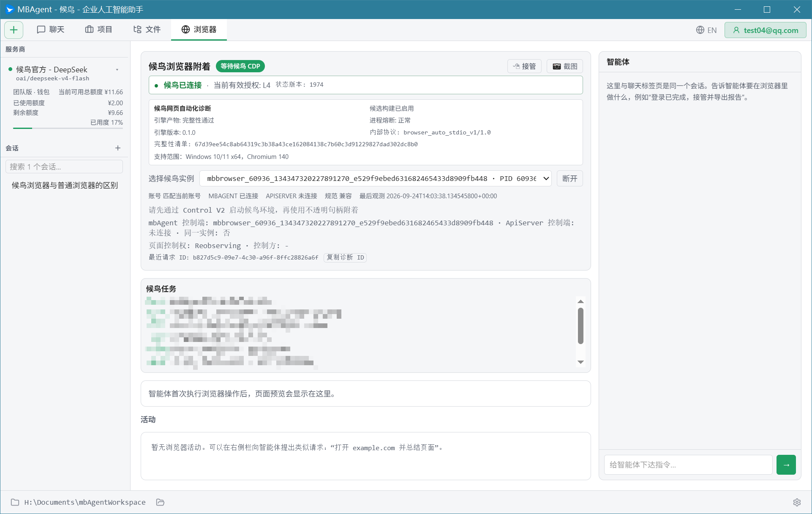Click the 接管 takeover button
Image resolution: width=812 pixels, height=514 pixels.
point(524,66)
